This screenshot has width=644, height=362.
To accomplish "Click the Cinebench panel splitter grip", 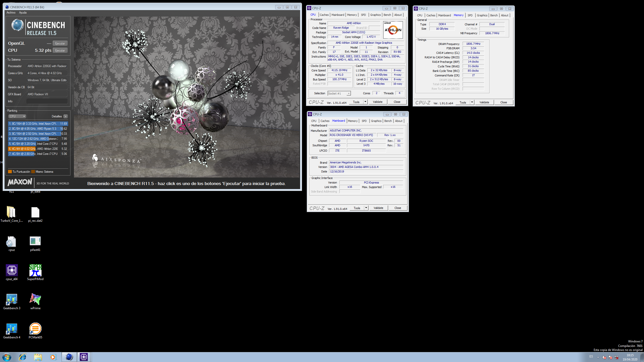I will [x=73, y=102].
